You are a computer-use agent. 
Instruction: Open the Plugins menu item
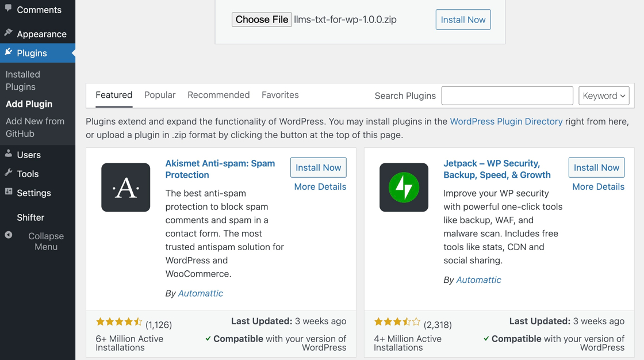click(x=37, y=53)
